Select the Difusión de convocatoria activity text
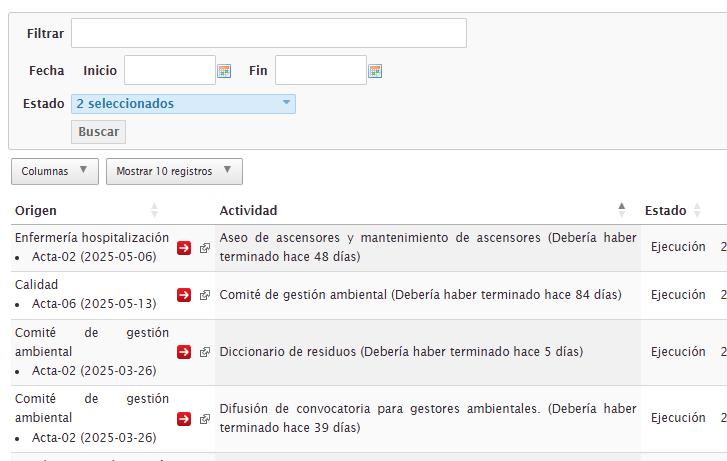The image size is (727, 461). point(427,418)
